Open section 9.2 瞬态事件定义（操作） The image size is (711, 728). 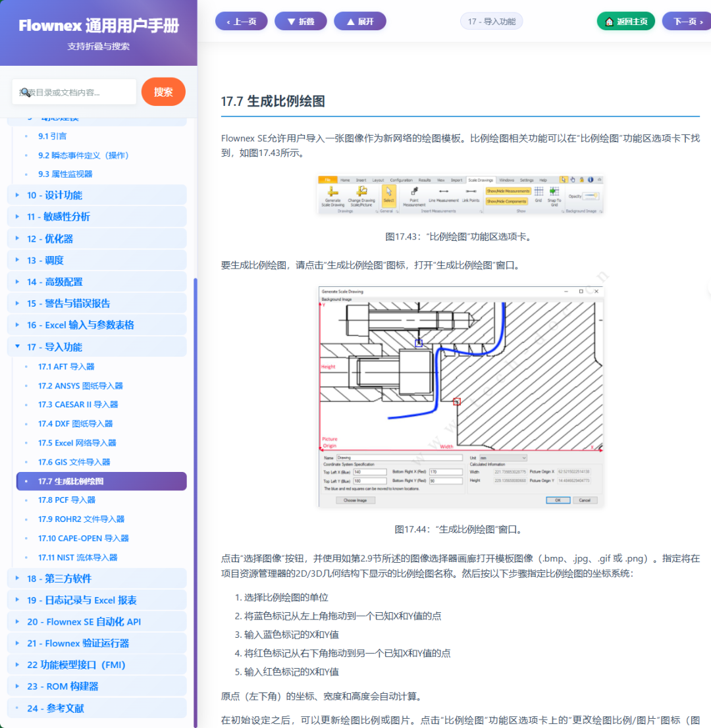click(x=83, y=155)
